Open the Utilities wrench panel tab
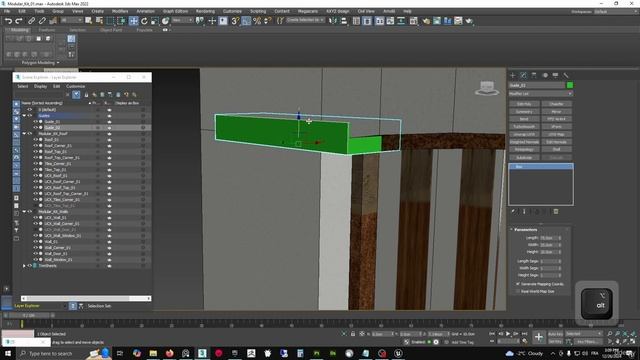Viewport: 640px width, 360px height. pyautogui.click(x=566, y=75)
